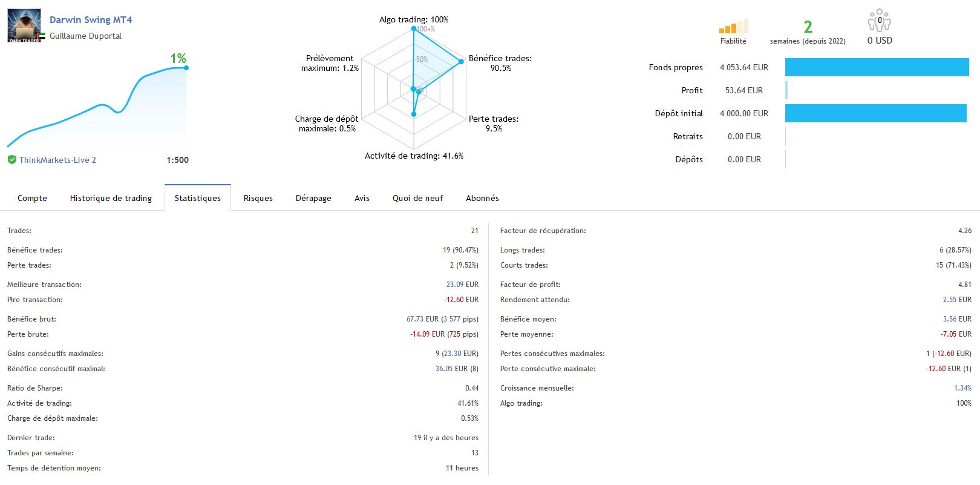980x485 pixels.
Task: Click the Activité de trading radar chart point
Action: coord(414,114)
